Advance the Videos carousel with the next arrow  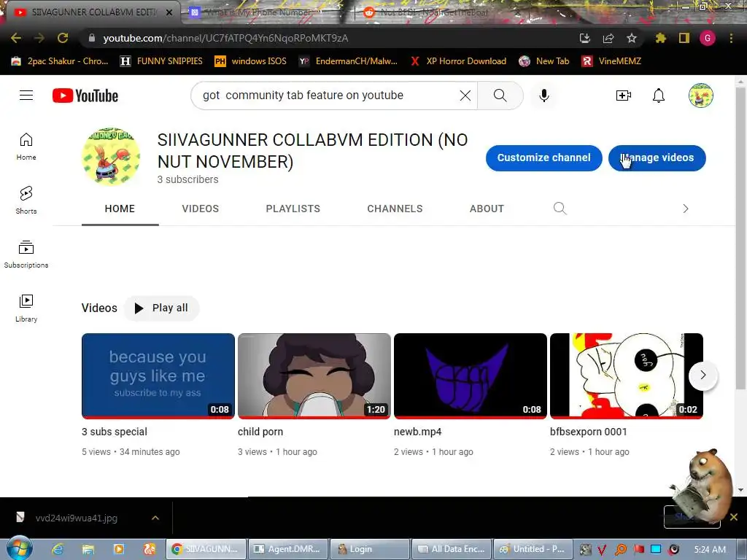[703, 376]
